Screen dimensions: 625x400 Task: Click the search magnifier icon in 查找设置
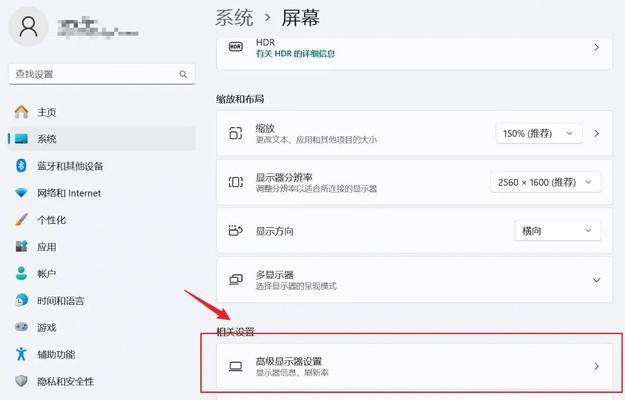183,74
